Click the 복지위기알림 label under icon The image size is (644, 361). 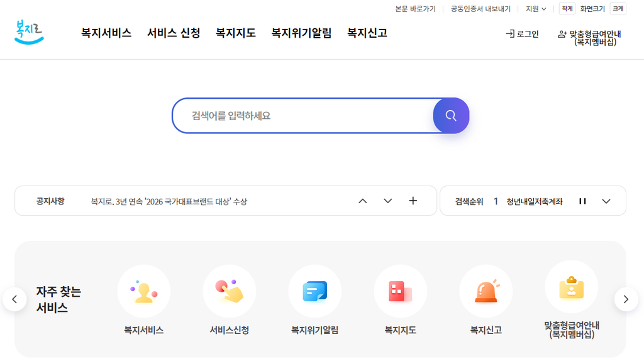click(x=314, y=330)
